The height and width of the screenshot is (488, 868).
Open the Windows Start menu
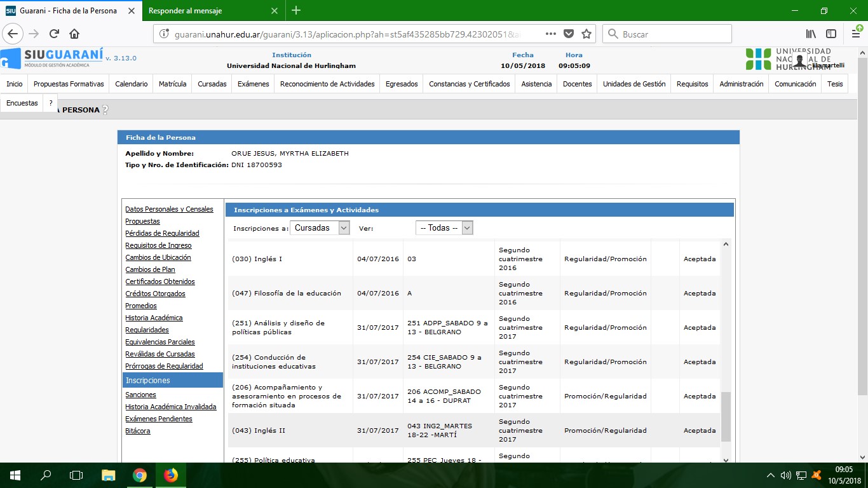(15, 475)
